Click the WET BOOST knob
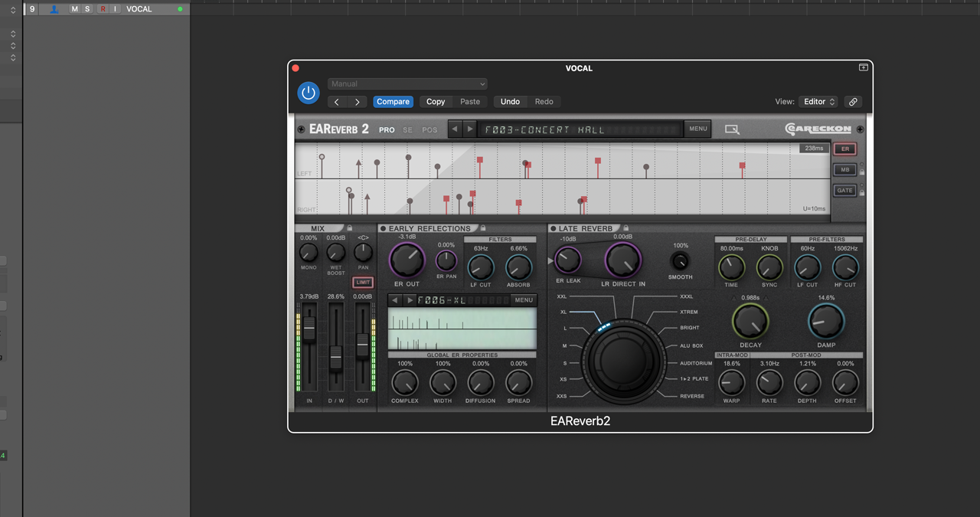This screenshot has height=517, width=980. click(336, 254)
